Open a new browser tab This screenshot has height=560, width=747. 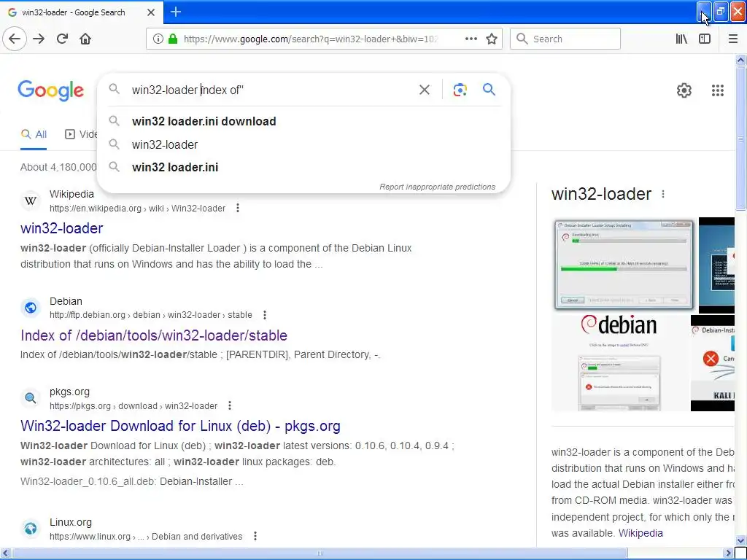click(x=176, y=12)
